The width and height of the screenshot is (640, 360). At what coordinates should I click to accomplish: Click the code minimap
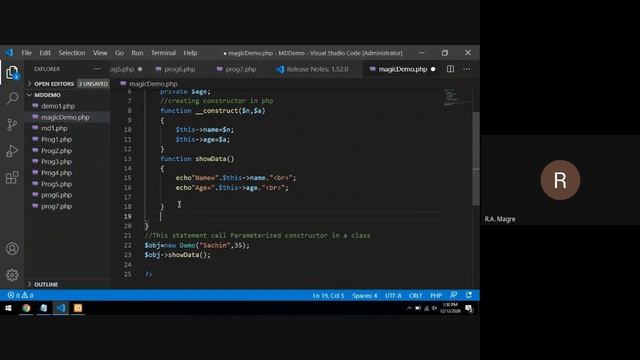click(456, 97)
